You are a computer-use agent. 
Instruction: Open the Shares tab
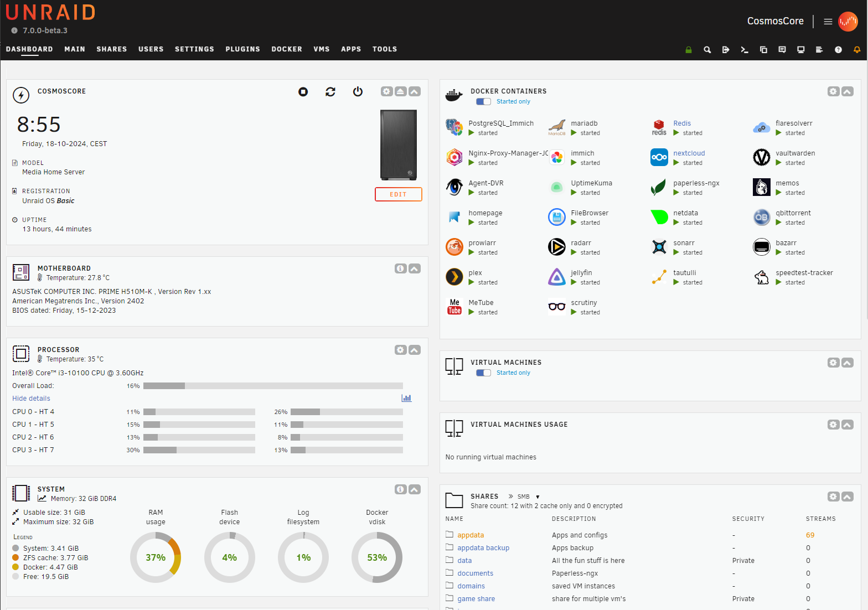(112, 49)
